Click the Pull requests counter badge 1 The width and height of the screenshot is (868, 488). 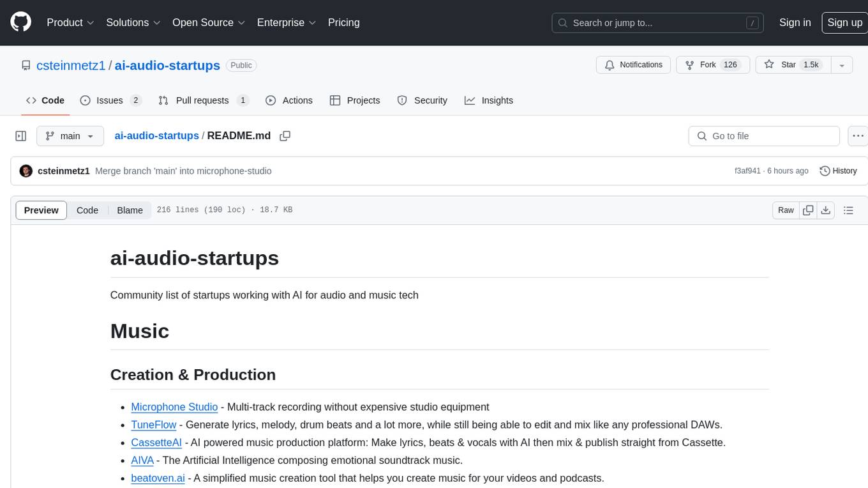243,100
